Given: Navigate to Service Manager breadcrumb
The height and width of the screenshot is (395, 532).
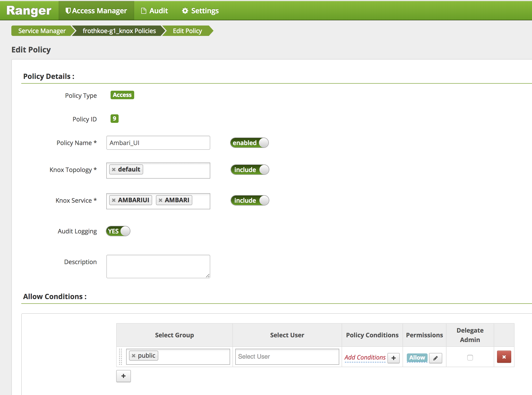Looking at the screenshot, I should click(41, 31).
